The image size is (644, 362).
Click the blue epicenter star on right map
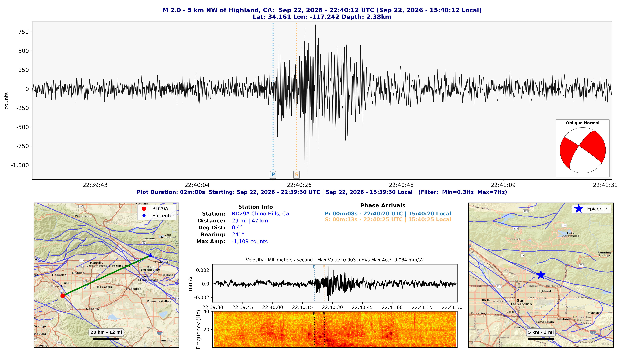coord(541,275)
